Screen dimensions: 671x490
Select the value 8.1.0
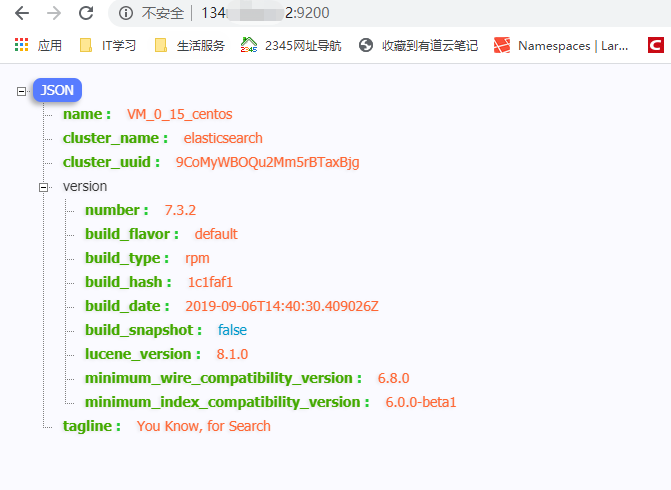[x=232, y=354]
